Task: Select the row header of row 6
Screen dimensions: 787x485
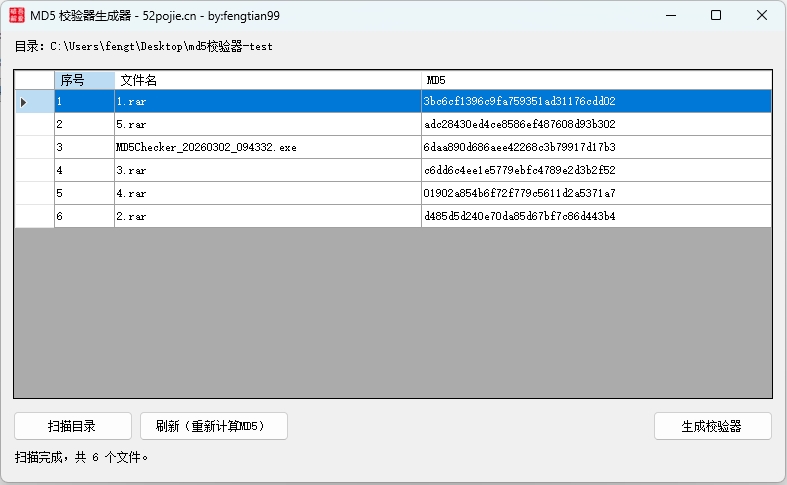Action: [34, 216]
